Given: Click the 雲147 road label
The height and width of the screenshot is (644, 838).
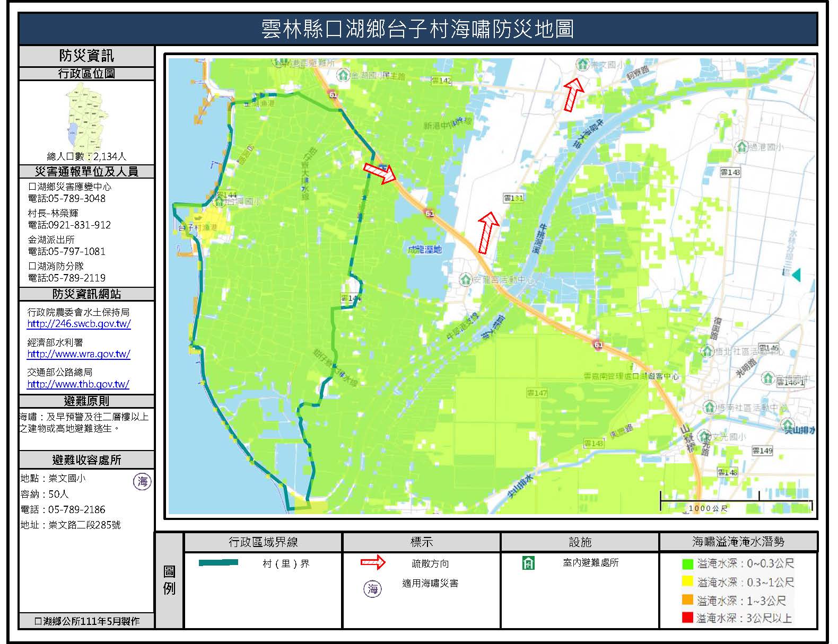Looking at the screenshot, I should pos(537,393).
